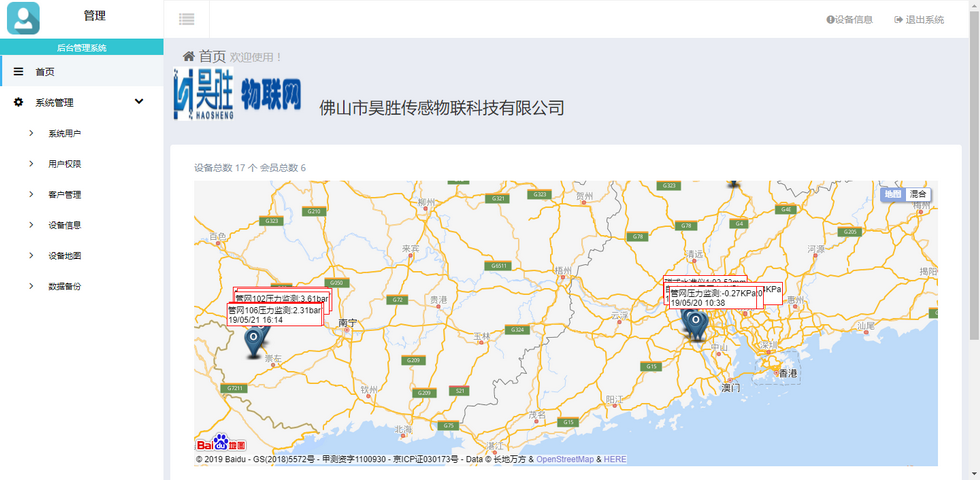Collapse the 系统管理 menu chevron
The height and width of the screenshot is (480, 980).
(x=139, y=101)
